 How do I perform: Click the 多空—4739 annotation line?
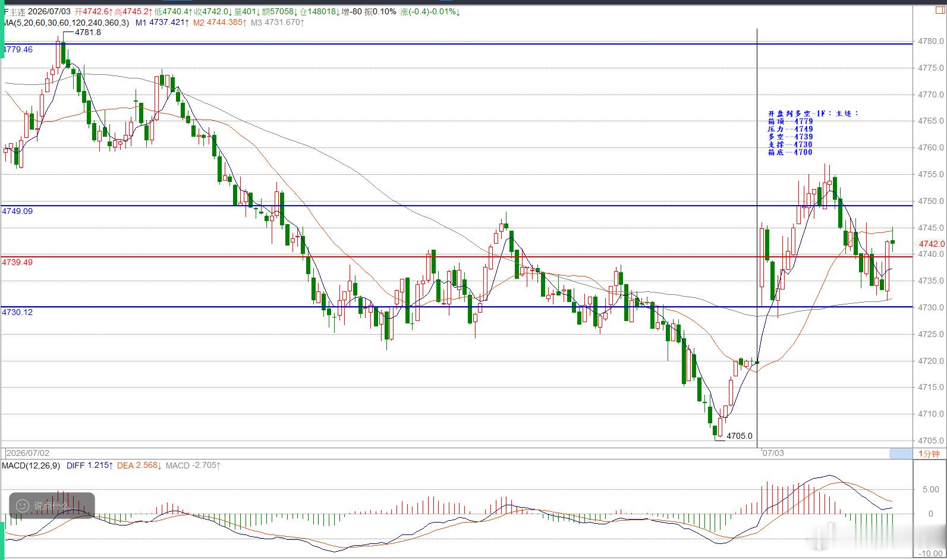790,137
